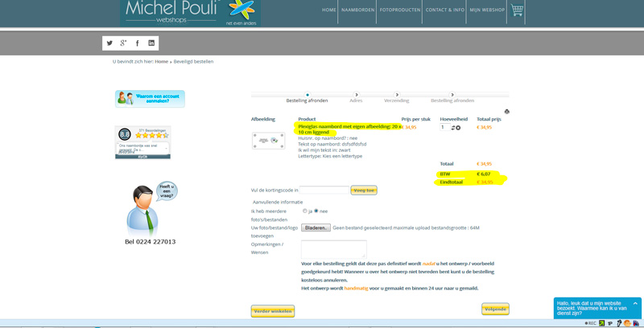The height and width of the screenshot is (328, 644).
Task: Select 'nee' for multiple photos
Action: (x=316, y=211)
